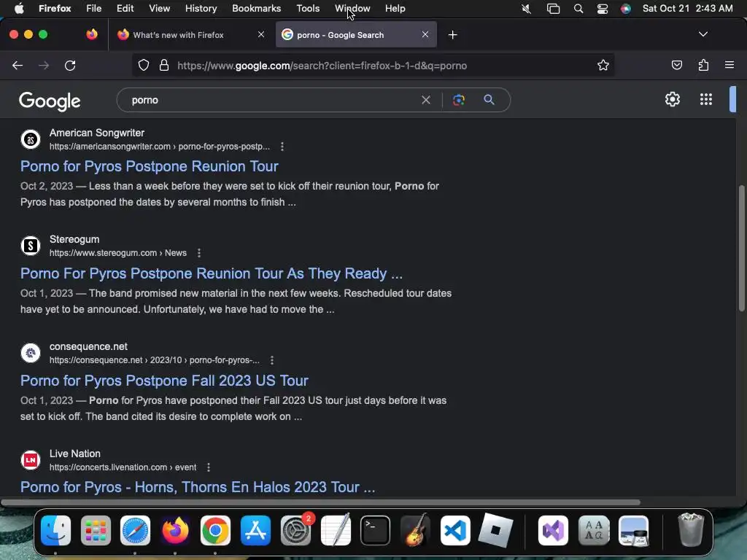This screenshot has width=747, height=560.
Task: Open System Settings from the Dock
Action: tap(295, 530)
